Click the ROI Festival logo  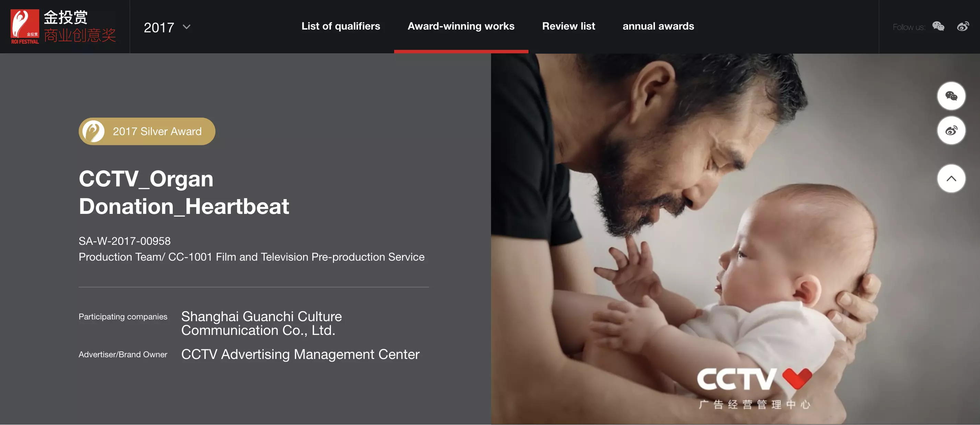pyautogui.click(x=63, y=27)
